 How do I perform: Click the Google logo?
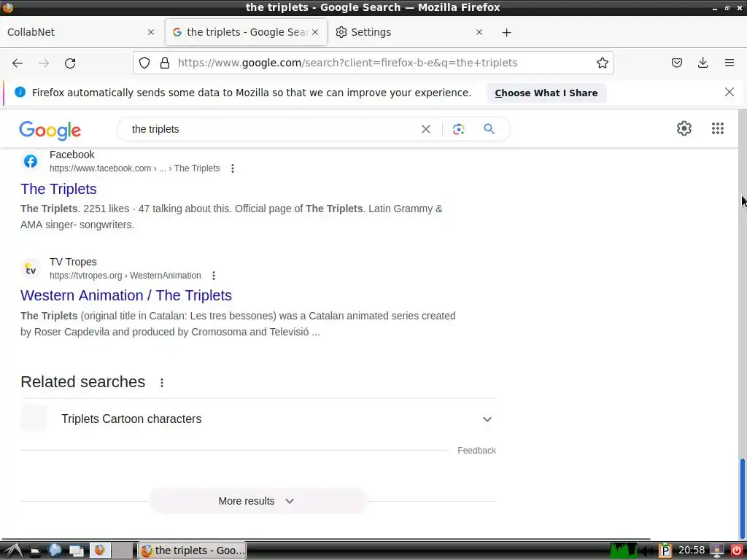coord(50,130)
